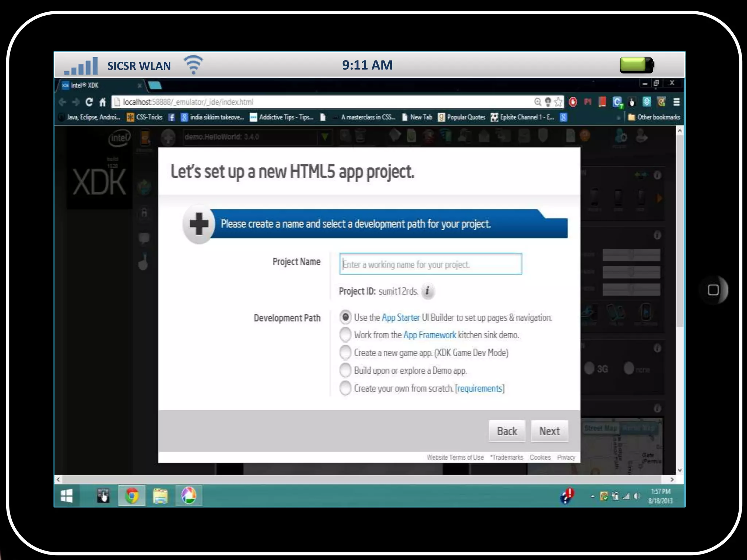747x560 pixels.
Task: Open Picasa icon in taskbar
Action: [189, 496]
